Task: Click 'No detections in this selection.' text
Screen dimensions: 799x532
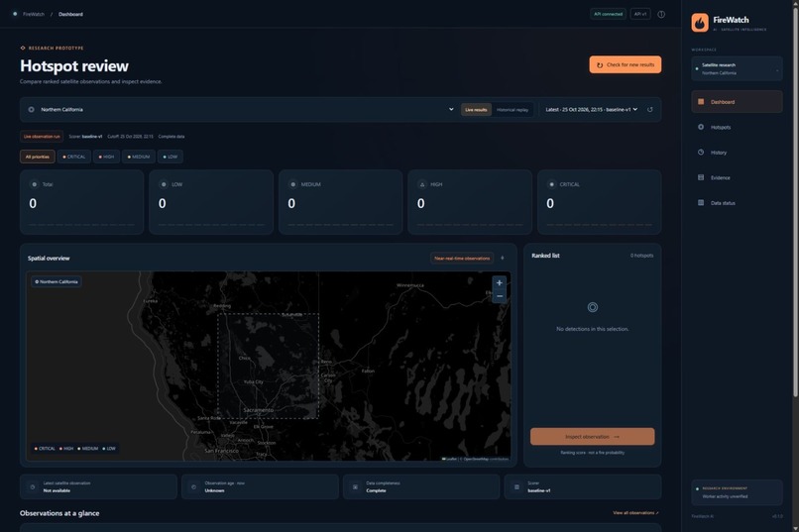Action: 592,329
